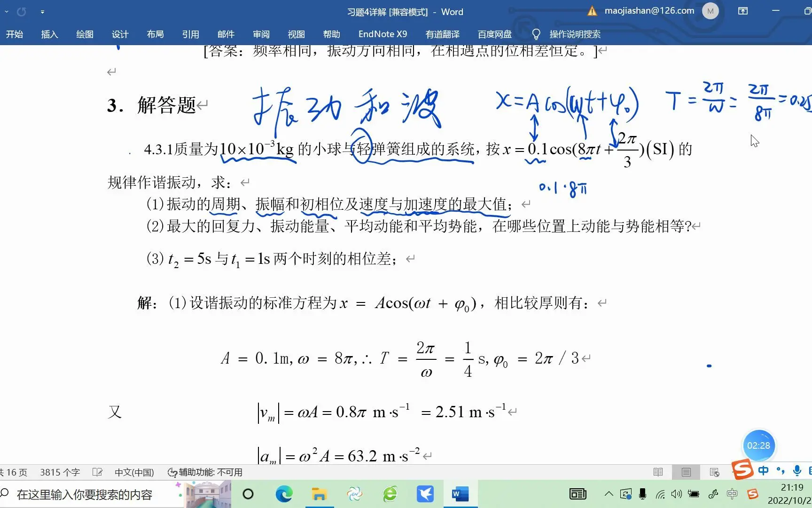Open the 绘图 ribbon tab
The width and height of the screenshot is (812, 508).
(85, 34)
